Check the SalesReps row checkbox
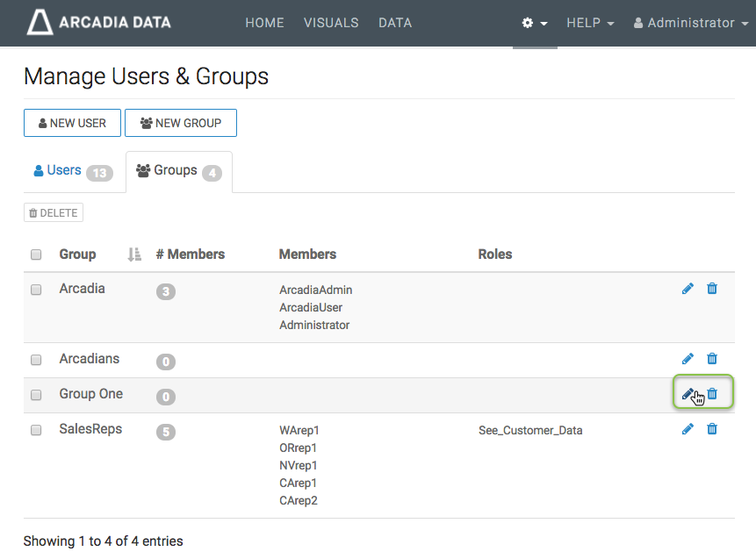 click(36, 430)
